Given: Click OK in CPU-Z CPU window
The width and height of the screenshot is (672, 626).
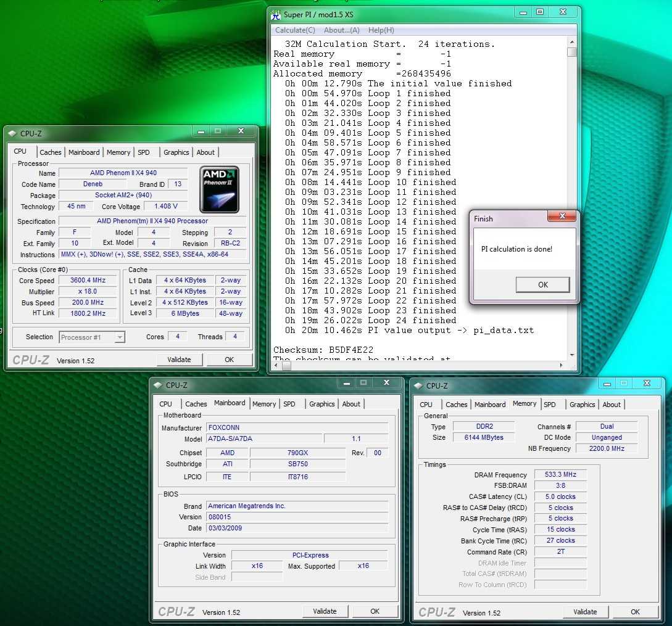Looking at the screenshot, I should pos(230,360).
